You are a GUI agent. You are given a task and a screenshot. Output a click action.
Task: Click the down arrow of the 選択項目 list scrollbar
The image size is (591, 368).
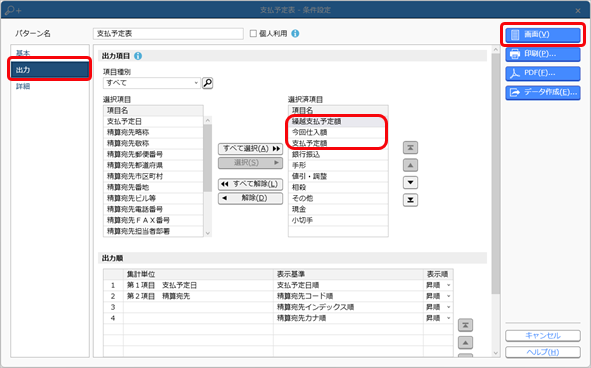coord(208,233)
